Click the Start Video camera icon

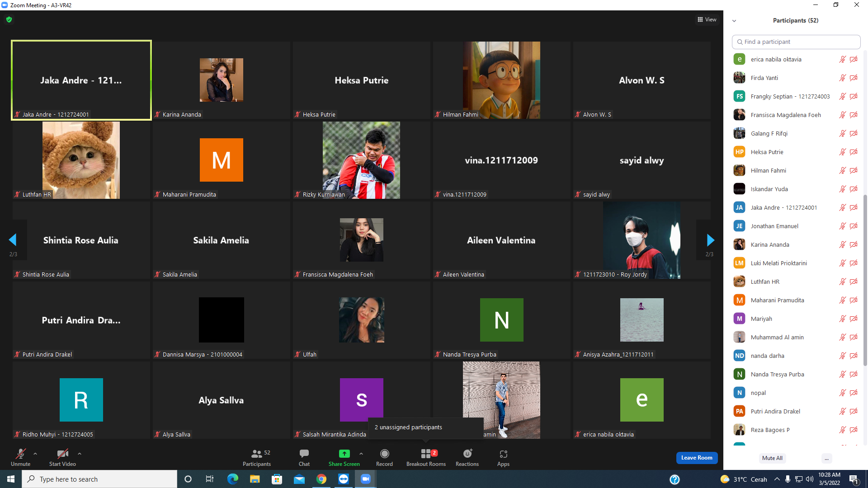tap(62, 454)
